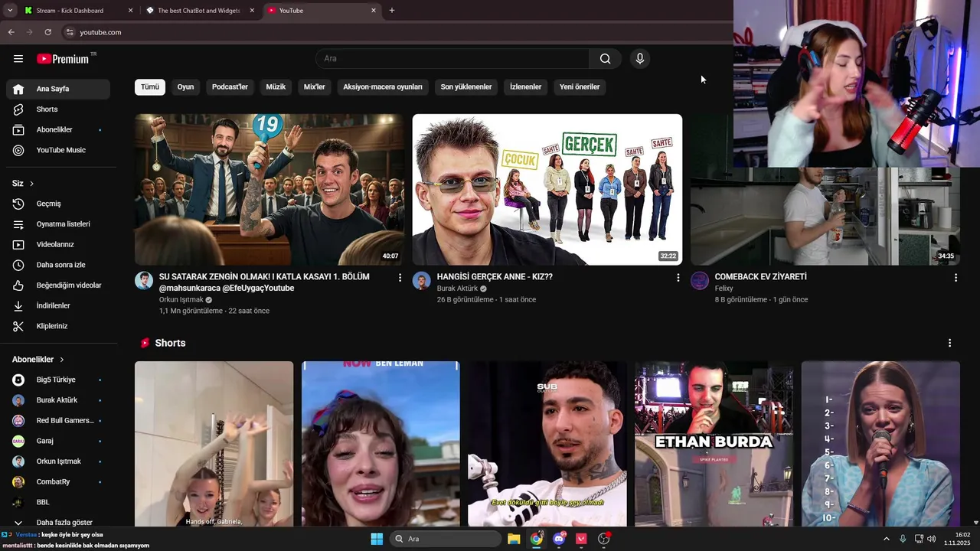The image size is (980, 551).
Task: Select the Podcast'ler filter chip
Action: (230, 86)
